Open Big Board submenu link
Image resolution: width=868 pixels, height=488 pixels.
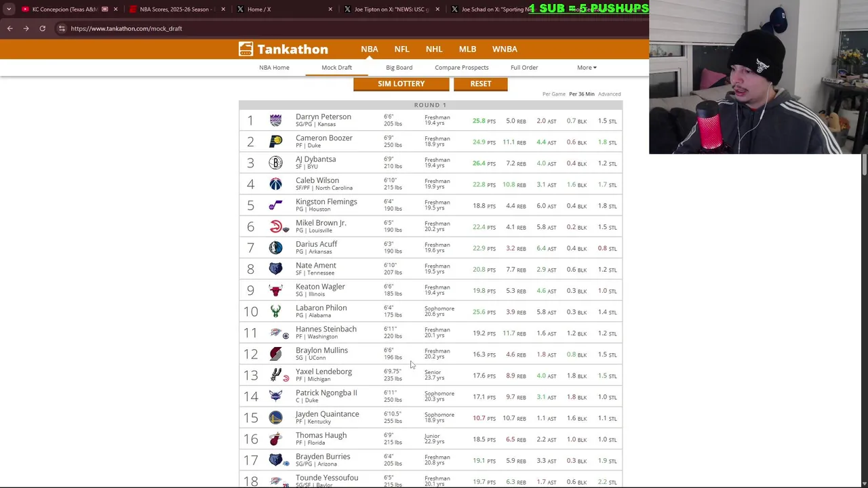(x=399, y=67)
